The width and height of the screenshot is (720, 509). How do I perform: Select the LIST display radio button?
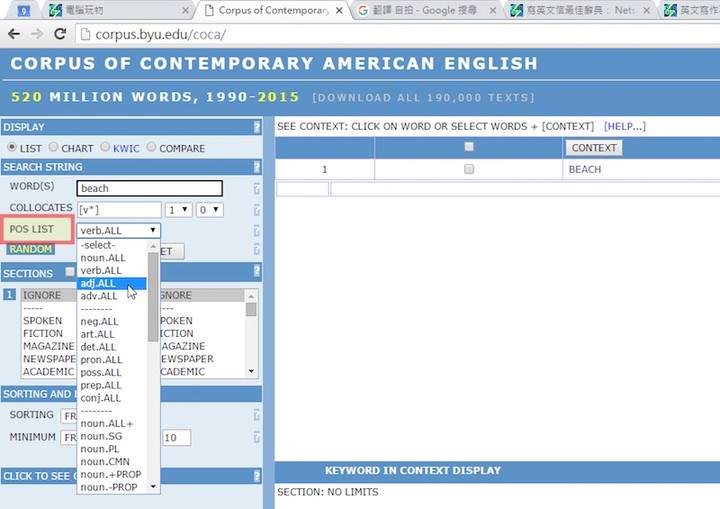(11, 148)
